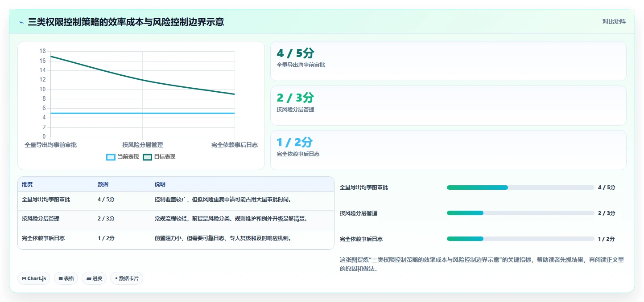Click the Chart.js chip icon
Viewport: 644px width, 302px height.
pos(24,278)
